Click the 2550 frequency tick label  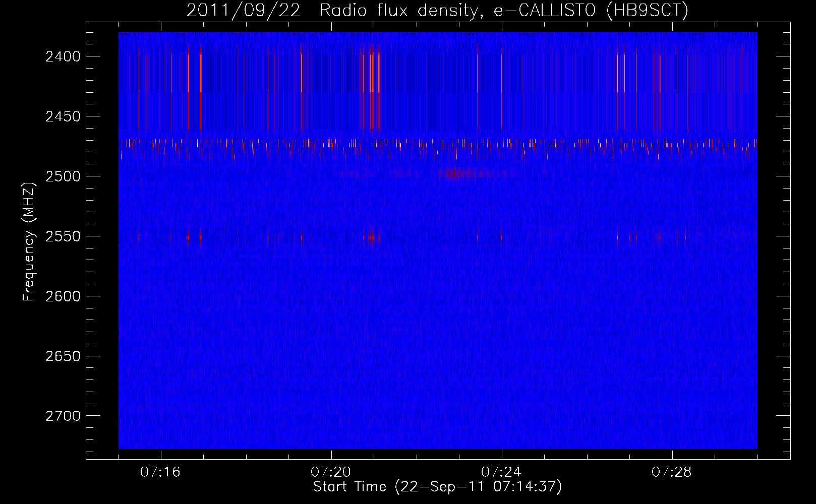pyautogui.click(x=63, y=236)
